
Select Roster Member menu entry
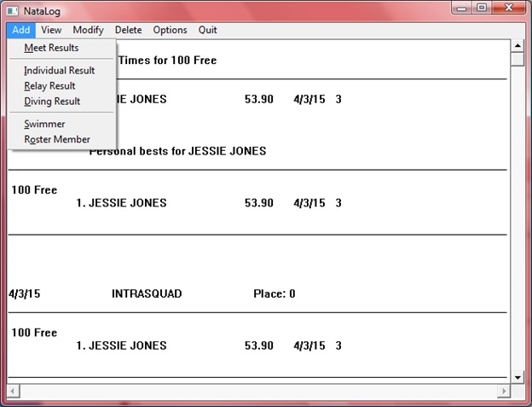[57, 140]
